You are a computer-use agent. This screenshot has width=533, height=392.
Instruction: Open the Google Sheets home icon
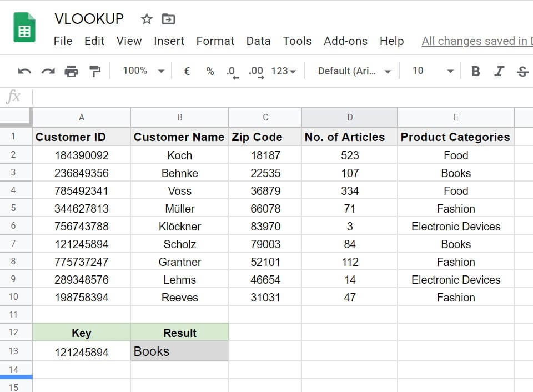(24, 27)
